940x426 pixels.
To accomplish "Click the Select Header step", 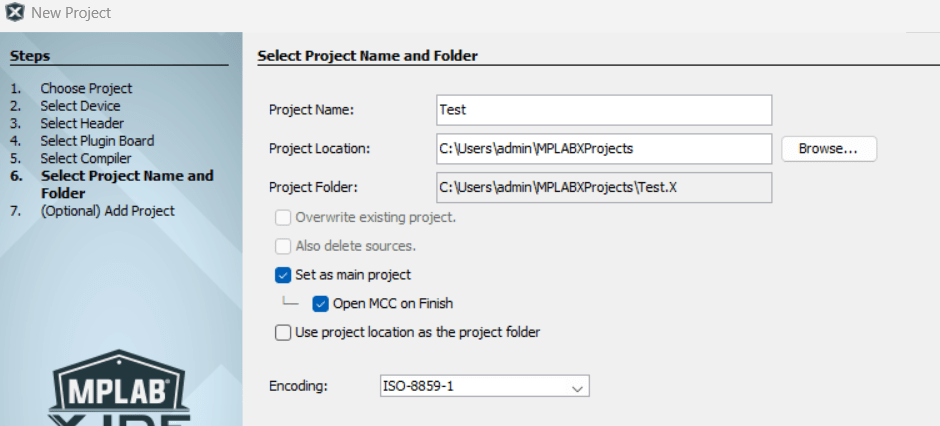I will pyautogui.click(x=81, y=123).
